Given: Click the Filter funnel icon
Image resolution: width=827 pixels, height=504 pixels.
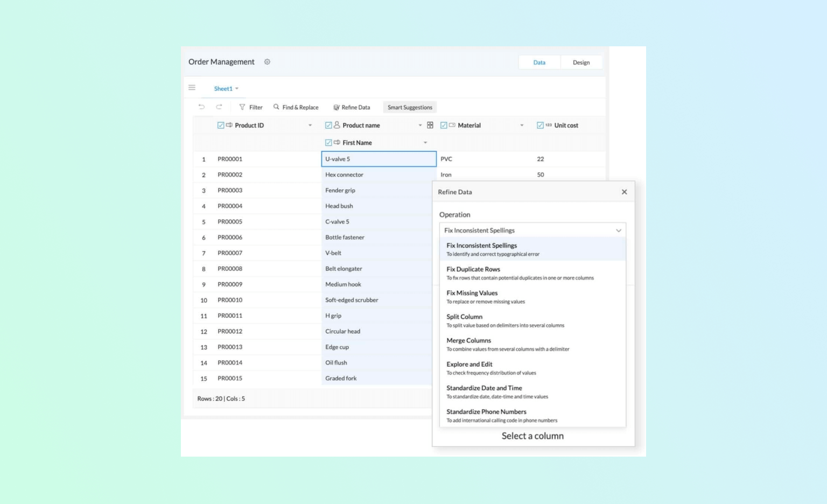Looking at the screenshot, I should (x=242, y=107).
